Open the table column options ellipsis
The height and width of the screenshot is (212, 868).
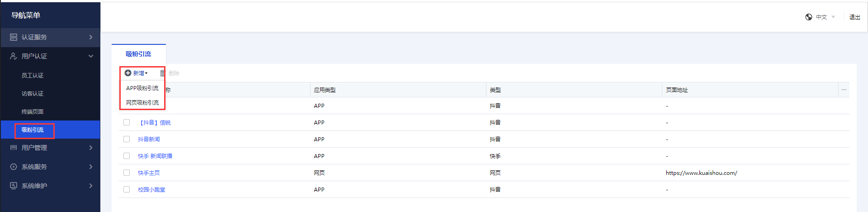coord(844,90)
